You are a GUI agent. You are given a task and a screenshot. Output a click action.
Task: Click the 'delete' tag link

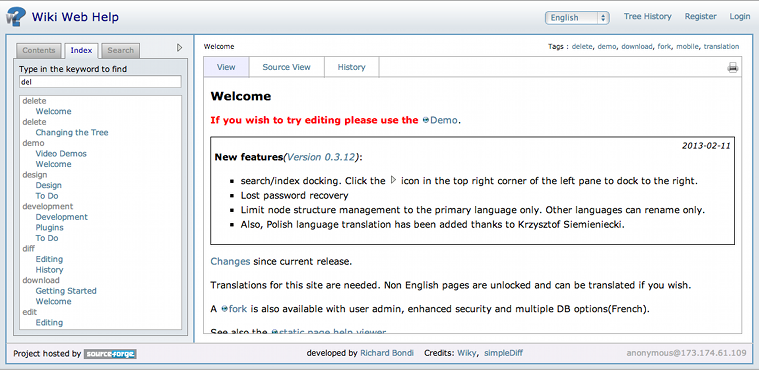(582, 46)
